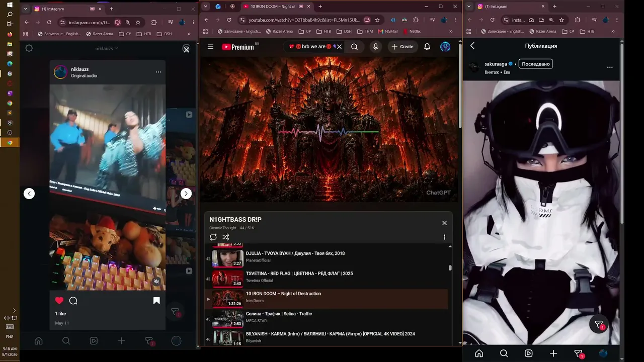
Task: Play TSVETINA - RED FLAG from the playlist
Action: click(x=327, y=278)
